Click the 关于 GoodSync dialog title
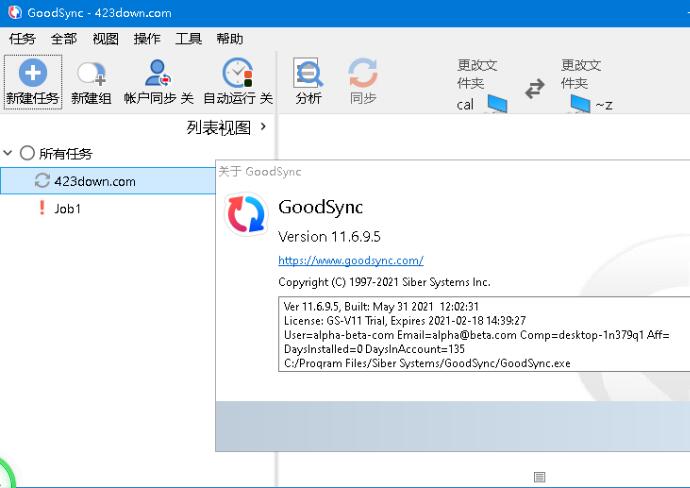 point(260,171)
